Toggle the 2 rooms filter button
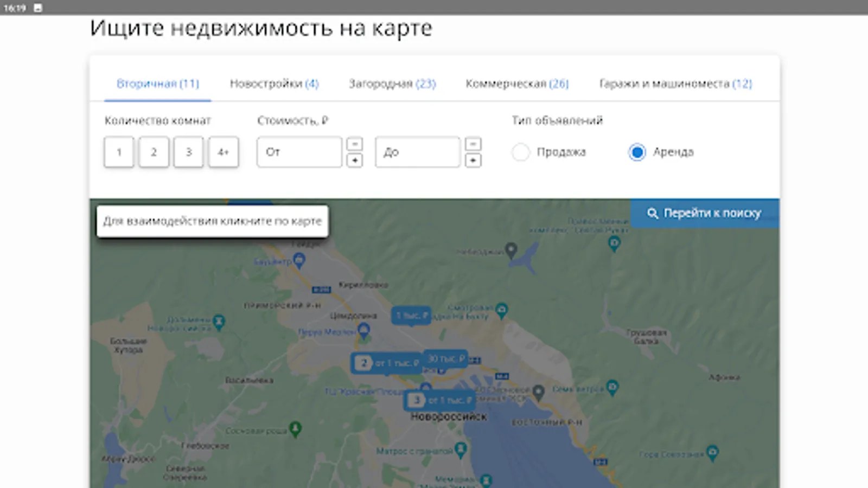The width and height of the screenshot is (868, 488). [x=154, y=152]
